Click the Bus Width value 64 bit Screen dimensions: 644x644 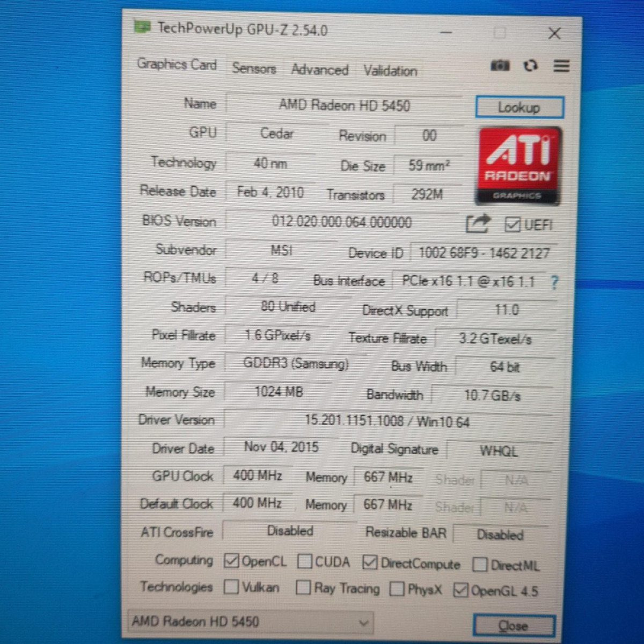click(x=504, y=367)
